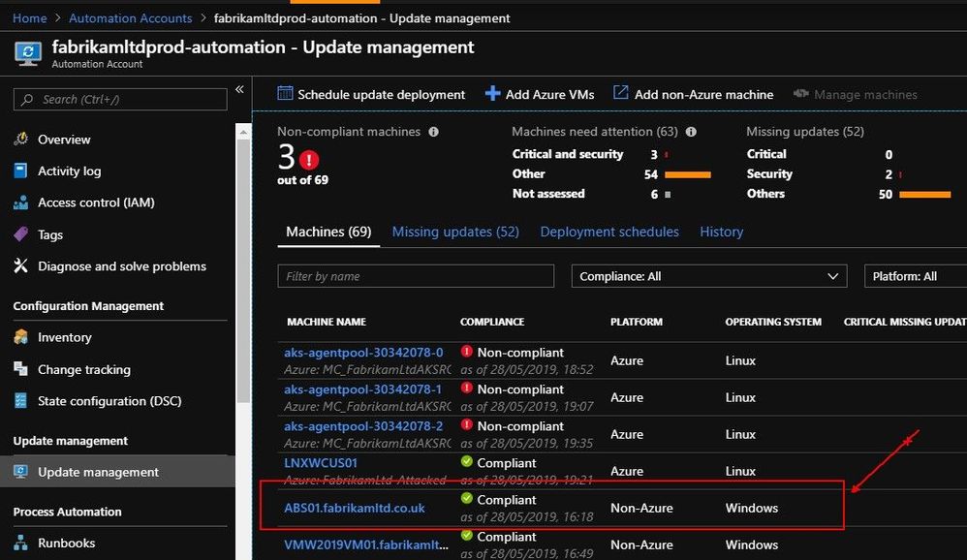The image size is (967, 560).
Task: Open machine ABS01.fabrikamltd.co.uk link
Action: [x=354, y=509]
